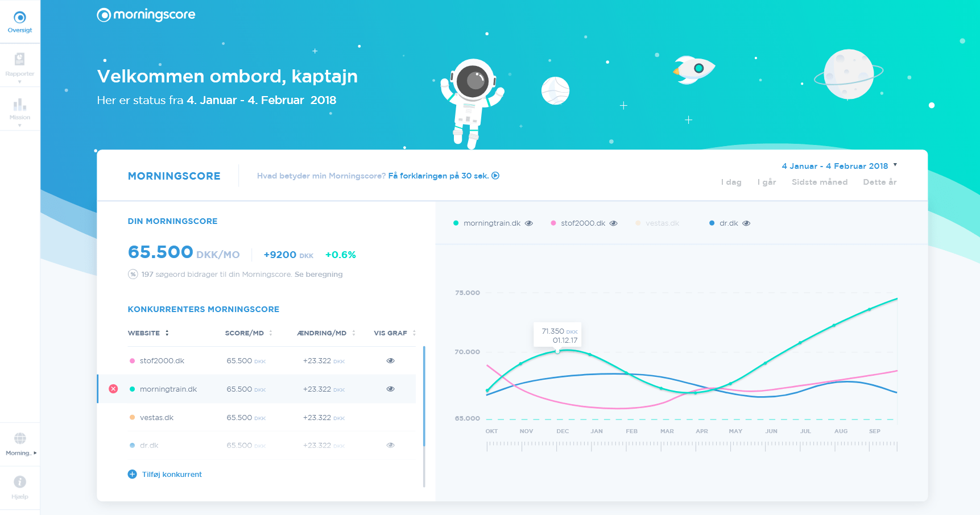Viewport: 980px width, 515px height.
Task: Click 'Tilføj konkurrent' link
Action: point(172,474)
